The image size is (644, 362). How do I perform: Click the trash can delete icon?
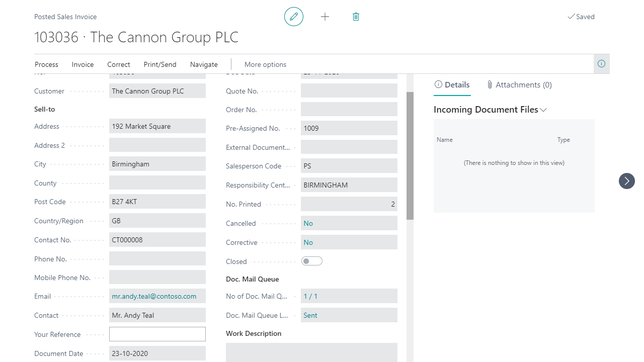[x=356, y=17]
